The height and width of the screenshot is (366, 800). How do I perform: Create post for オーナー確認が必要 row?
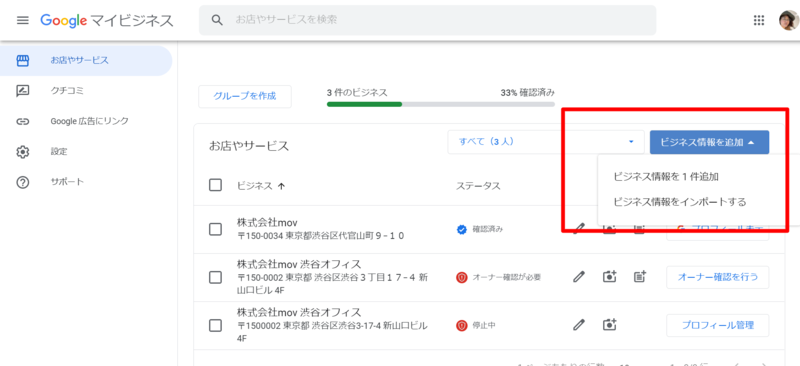click(640, 277)
